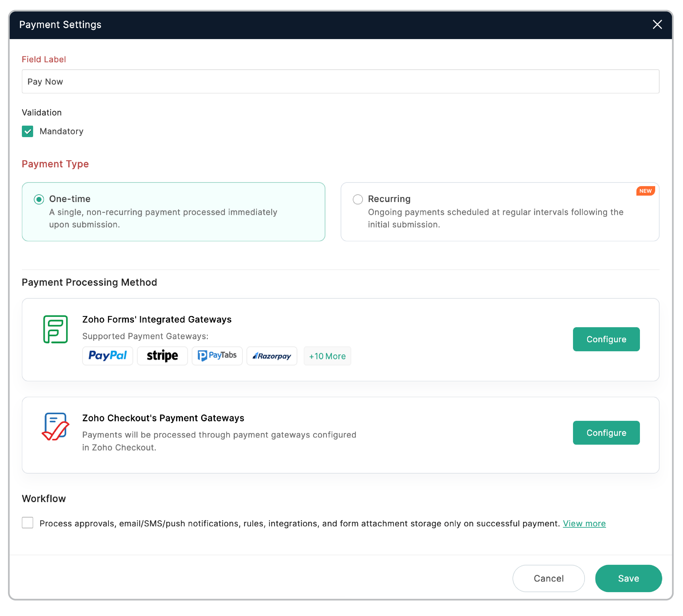Select the PayTabs payment gateway icon
This screenshot has height=616, width=683.
[x=217, y=356]
